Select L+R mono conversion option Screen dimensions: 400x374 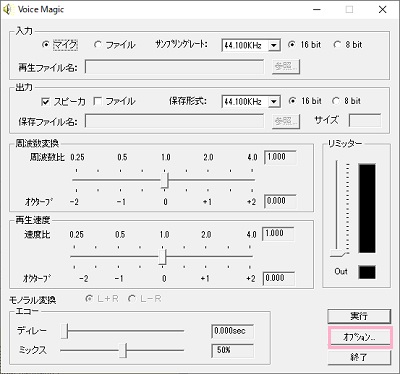(89, 299)
